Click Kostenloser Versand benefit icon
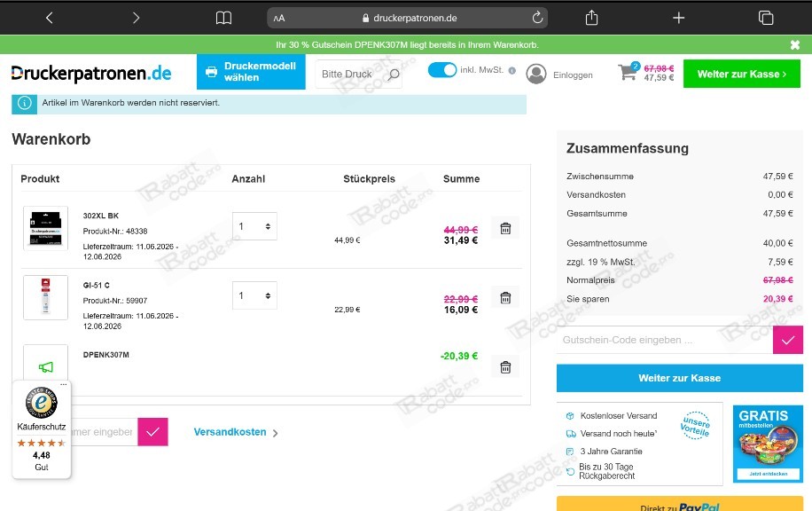 point(570,416)
